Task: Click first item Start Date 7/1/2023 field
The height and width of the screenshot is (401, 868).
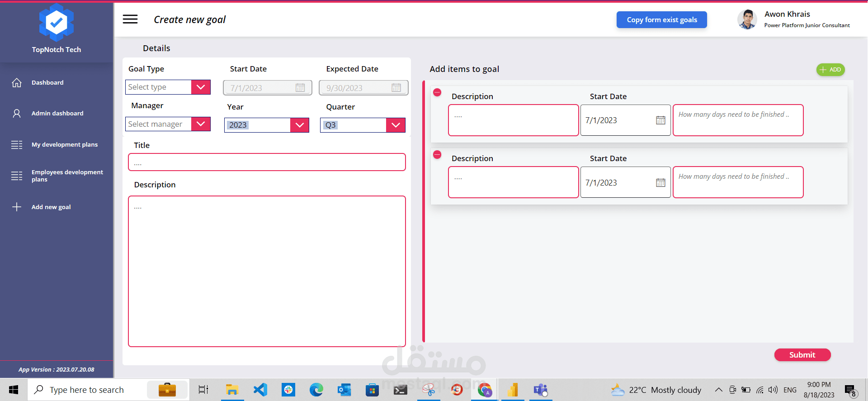Action: pos(625,120)
